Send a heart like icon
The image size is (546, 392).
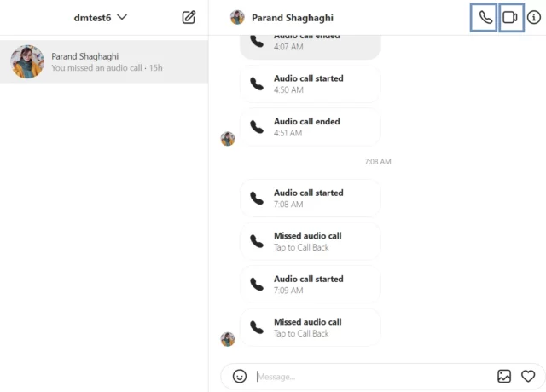[x=528, y=376]
